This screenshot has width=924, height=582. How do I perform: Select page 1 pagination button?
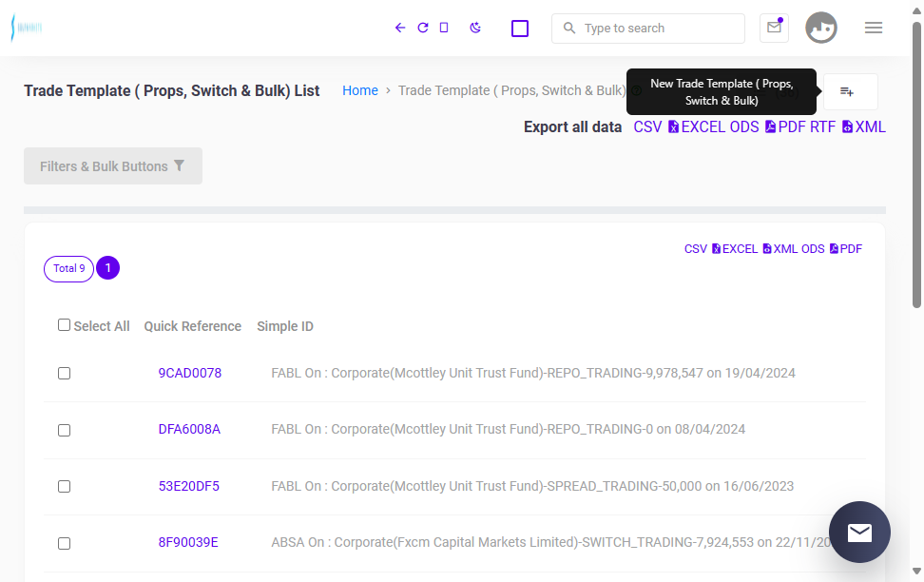coord(107,268)
